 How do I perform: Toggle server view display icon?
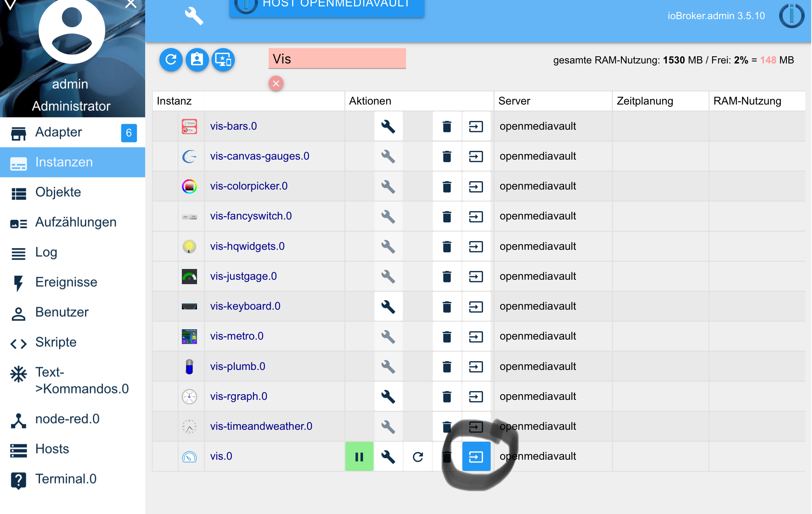tap(223, 60)
